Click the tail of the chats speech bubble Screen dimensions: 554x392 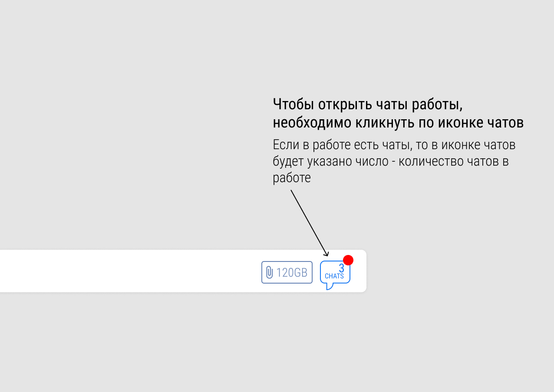pos(330,286)
